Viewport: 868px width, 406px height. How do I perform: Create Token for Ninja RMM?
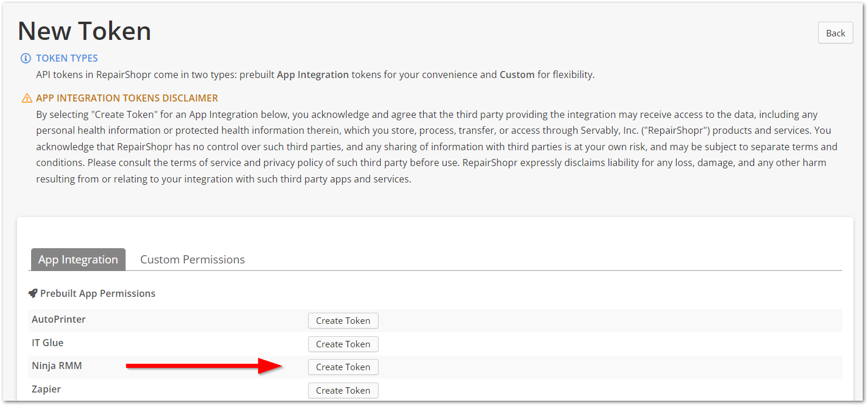pyautogui.click(x=343, y=367)
